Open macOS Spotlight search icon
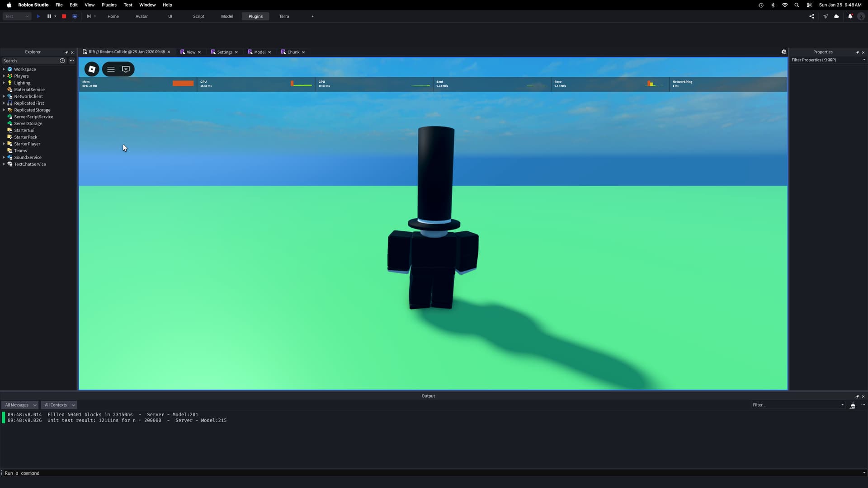Image resolution: width=868 pixels, height=488 pixels. click(x=797, y=5)
